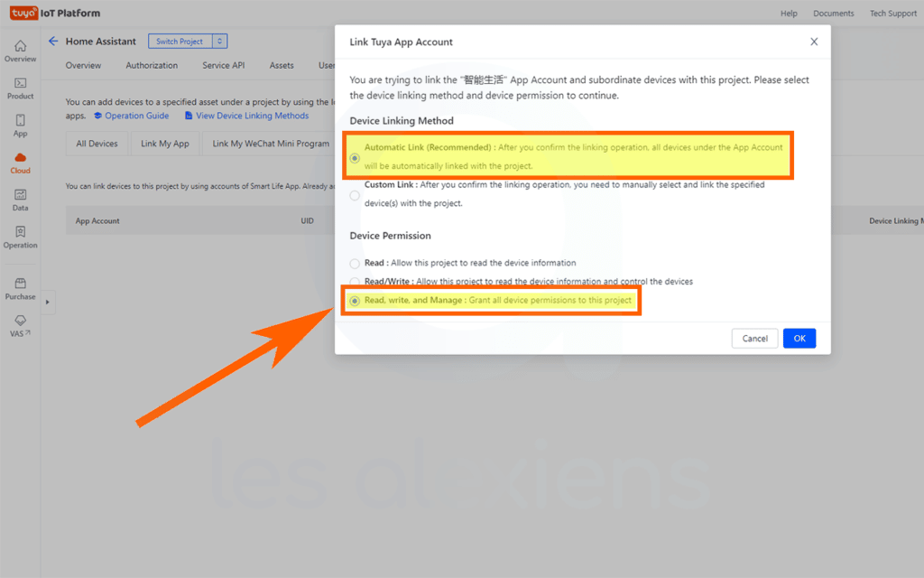Click the Home Assistant project title
Viewport: 924px width, 578px height.
101,42
